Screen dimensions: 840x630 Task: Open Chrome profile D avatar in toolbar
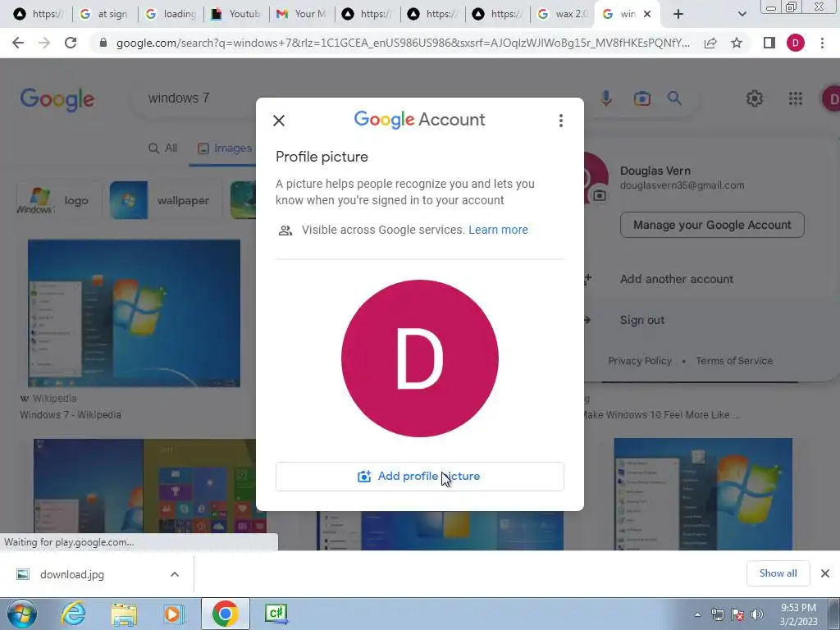coord(796,43)
